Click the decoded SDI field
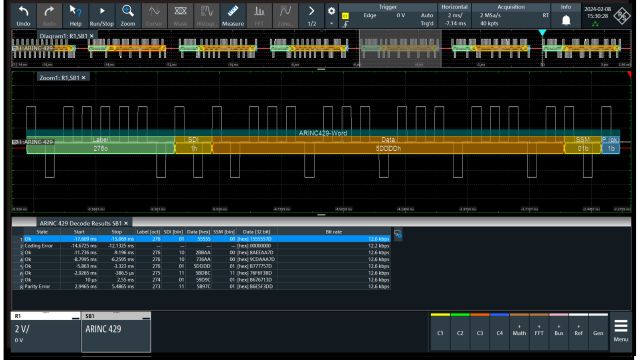 coord(193,149)
